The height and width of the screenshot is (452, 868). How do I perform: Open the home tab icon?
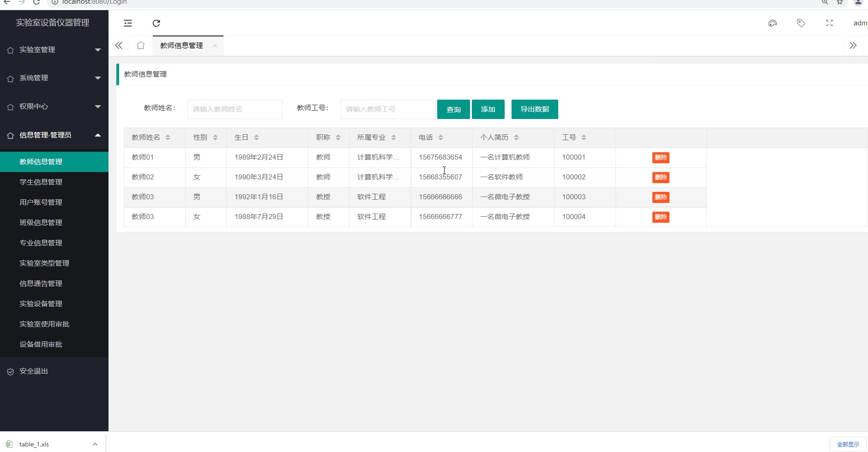141,45
